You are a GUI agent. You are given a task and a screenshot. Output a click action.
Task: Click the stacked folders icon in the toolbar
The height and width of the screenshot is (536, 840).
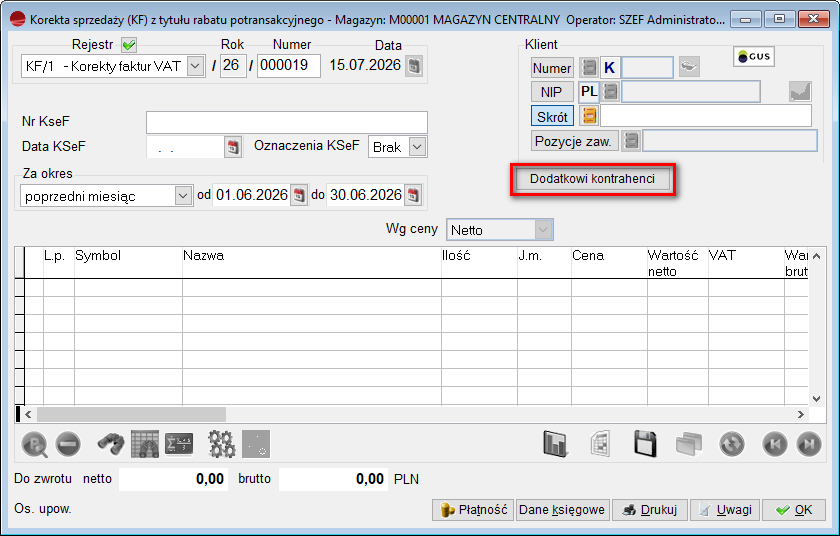pos(689,444)
